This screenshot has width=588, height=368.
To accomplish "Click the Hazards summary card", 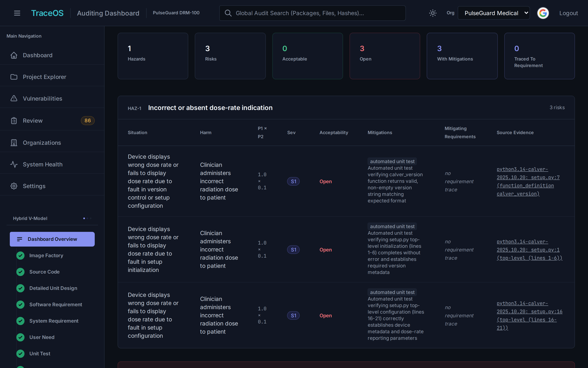I will click(x=153, y=56).
